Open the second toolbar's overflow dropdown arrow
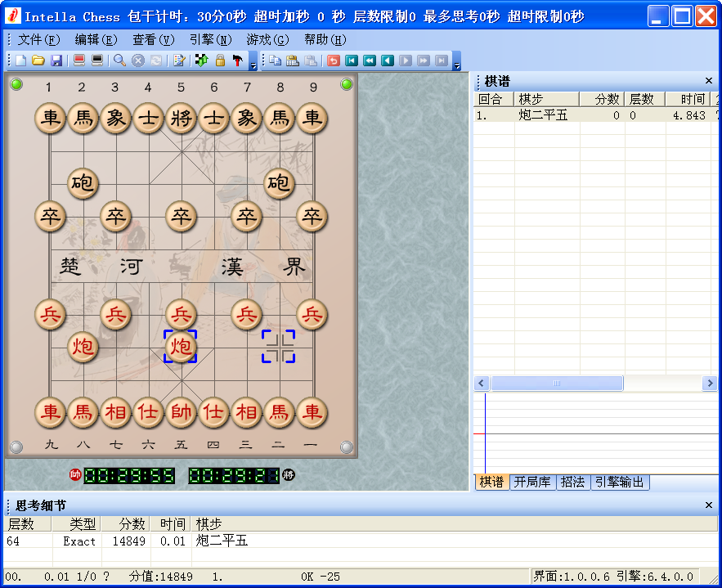Screen dimensions: 722x588 point(457,64)
